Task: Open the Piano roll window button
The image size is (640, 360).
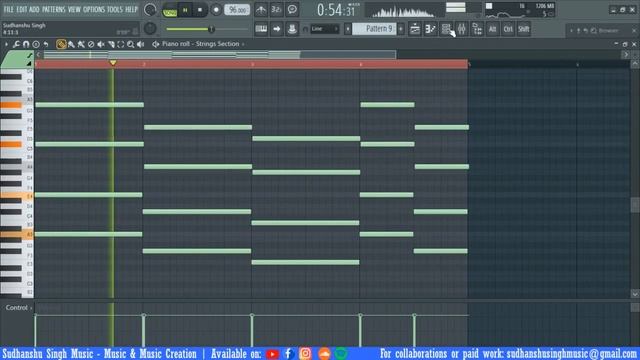Action: coord(430,29)
